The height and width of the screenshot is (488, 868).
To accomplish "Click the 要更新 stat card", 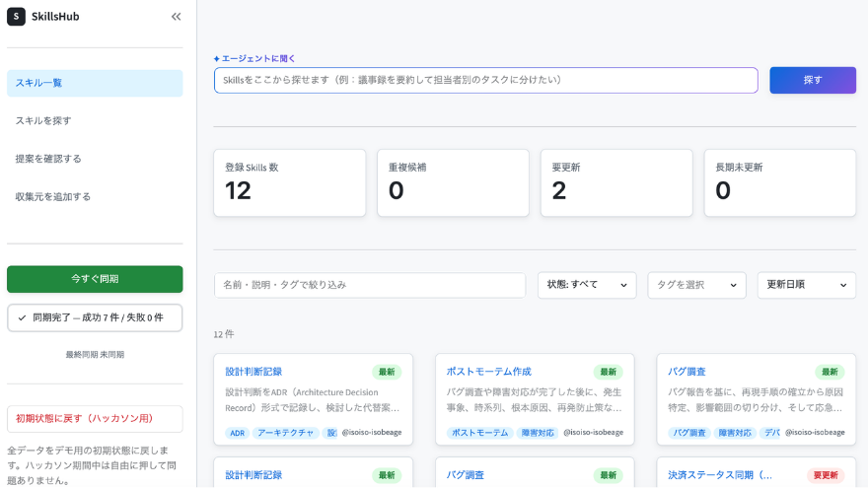I will tap(616, 183).
